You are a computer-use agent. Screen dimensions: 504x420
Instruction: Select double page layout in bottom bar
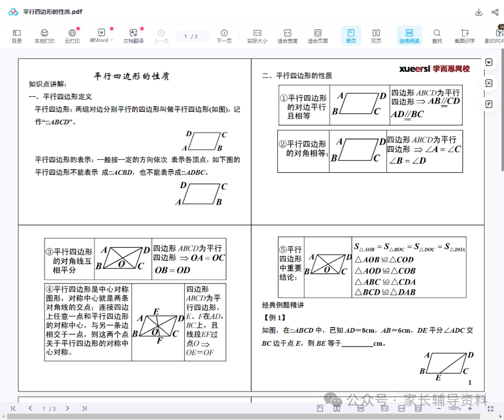(336, 408)
